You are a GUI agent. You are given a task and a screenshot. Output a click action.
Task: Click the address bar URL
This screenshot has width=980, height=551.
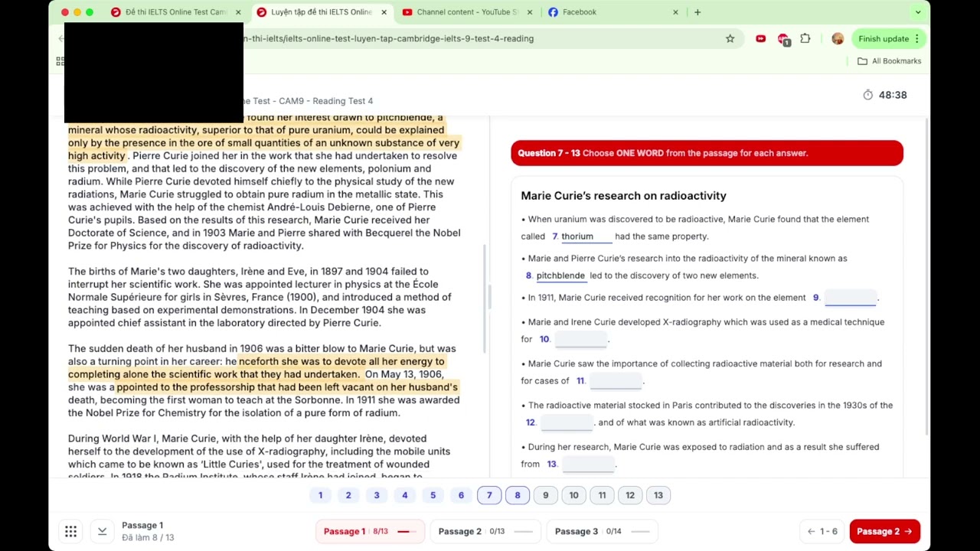(390, 38)
